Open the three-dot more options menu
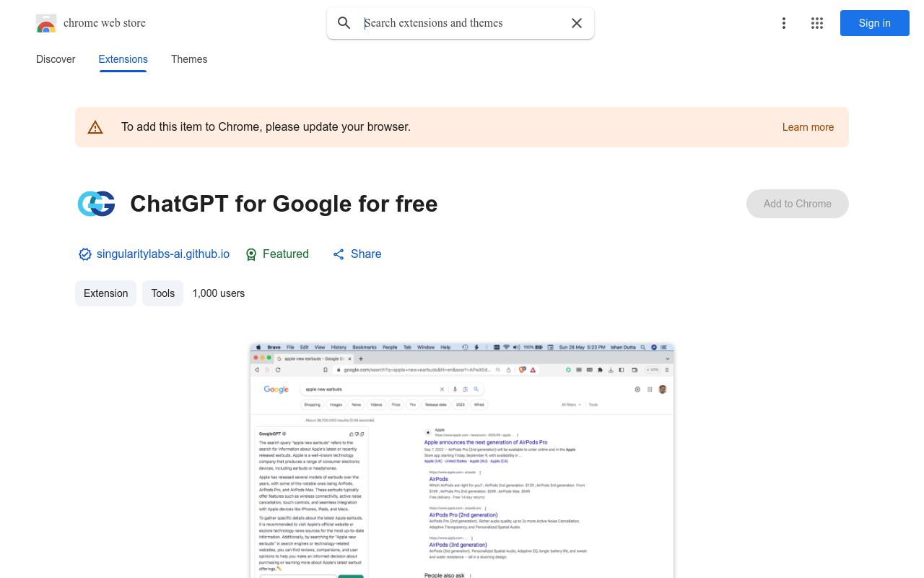 tap(784, 23)
